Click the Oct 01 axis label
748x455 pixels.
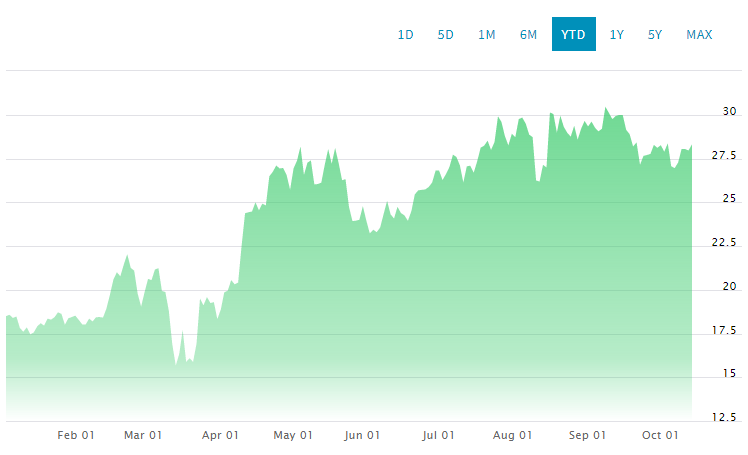pyautogui.click(x=660, y=435)
